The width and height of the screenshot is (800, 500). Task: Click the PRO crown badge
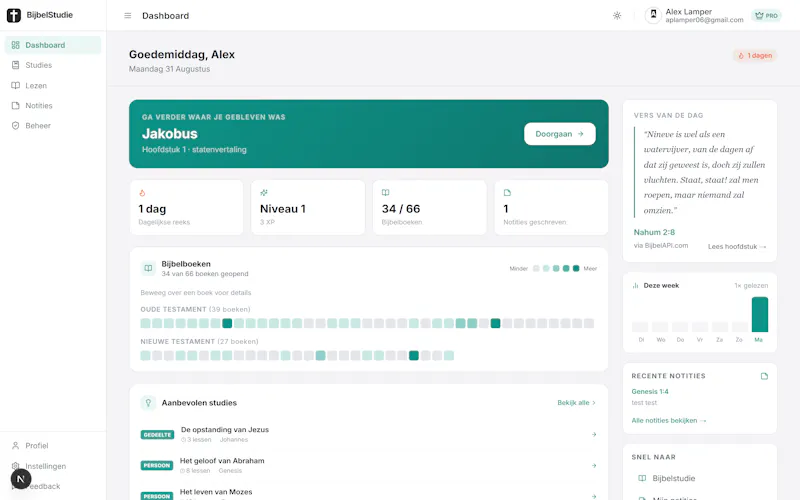(x=766, y=16)
